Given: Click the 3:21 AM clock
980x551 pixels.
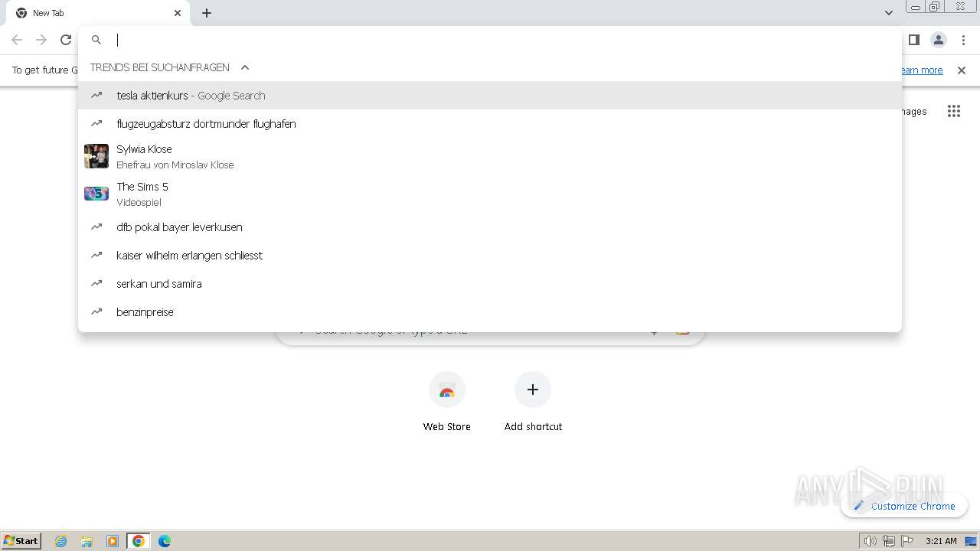Looking at the screenshot, I should (x=941, y=541).
